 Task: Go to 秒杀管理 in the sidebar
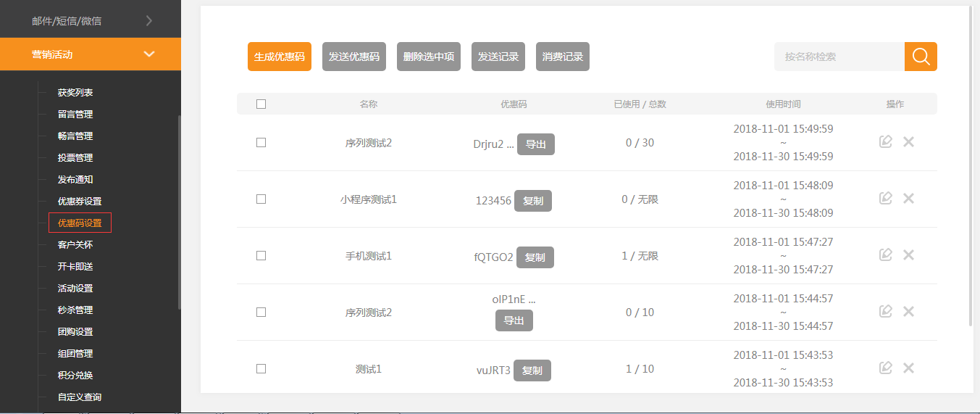click(x=75, y=310)
